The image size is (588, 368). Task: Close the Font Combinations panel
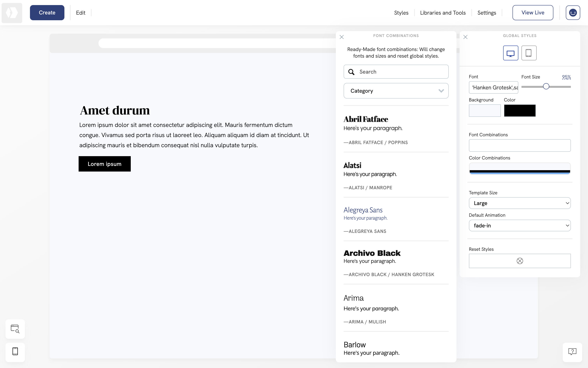(x=341, y=37)
